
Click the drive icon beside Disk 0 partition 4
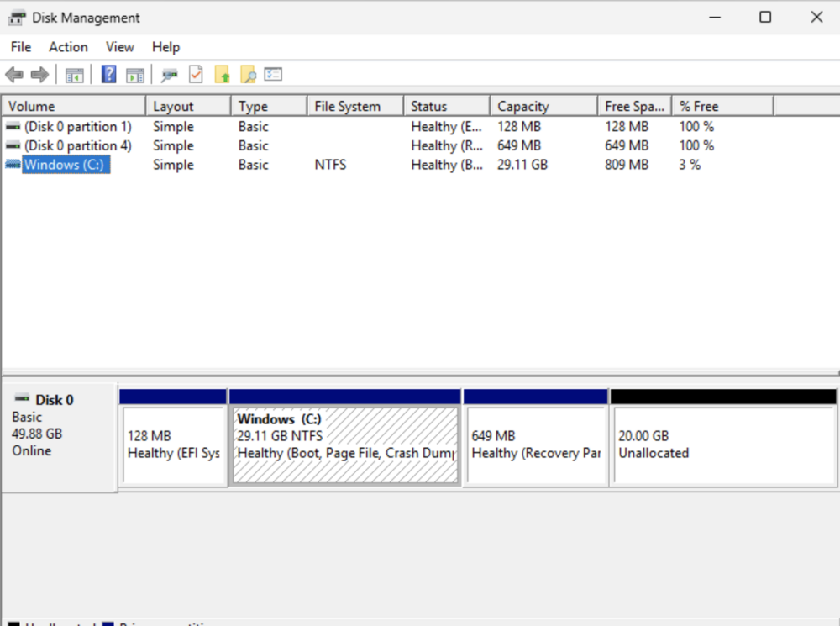(13, 145)
